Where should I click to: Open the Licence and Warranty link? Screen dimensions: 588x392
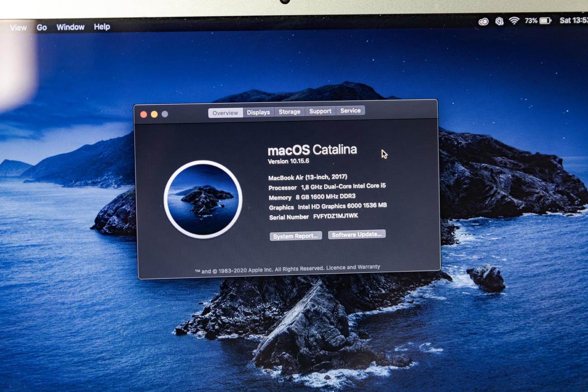point(353,267)
